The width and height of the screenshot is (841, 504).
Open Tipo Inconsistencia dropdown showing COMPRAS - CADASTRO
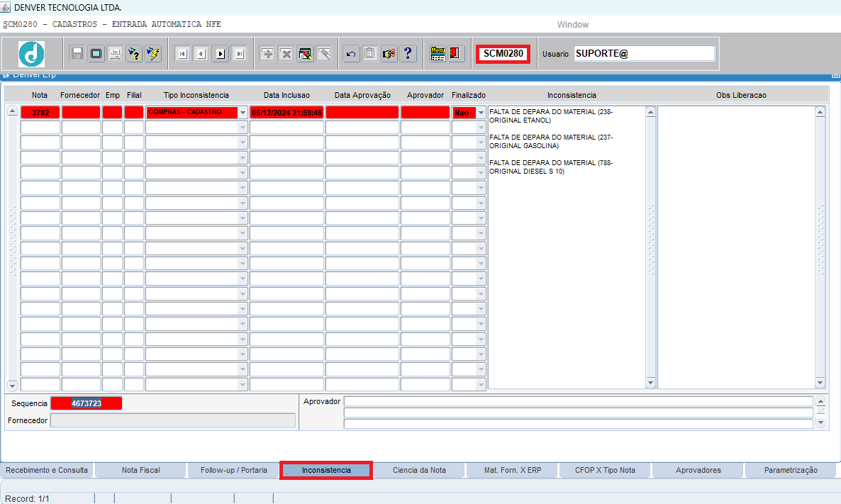[x=243, y=113]
